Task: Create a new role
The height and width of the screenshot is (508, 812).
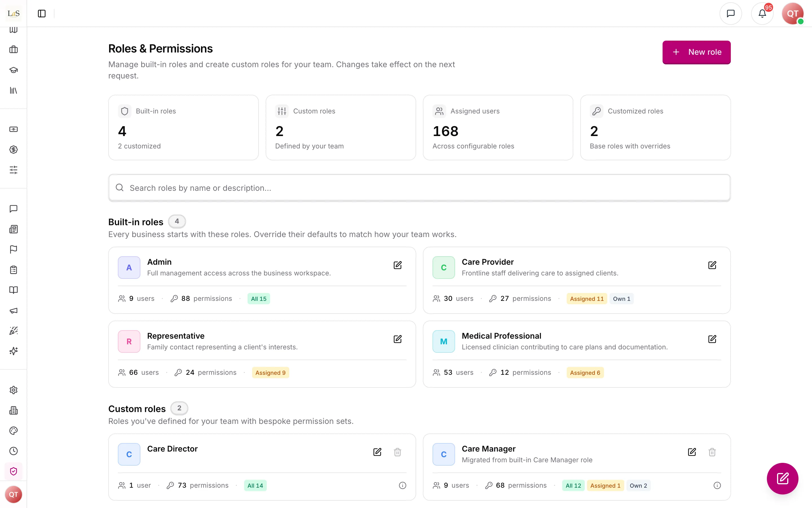Action: tap(696, 52)
